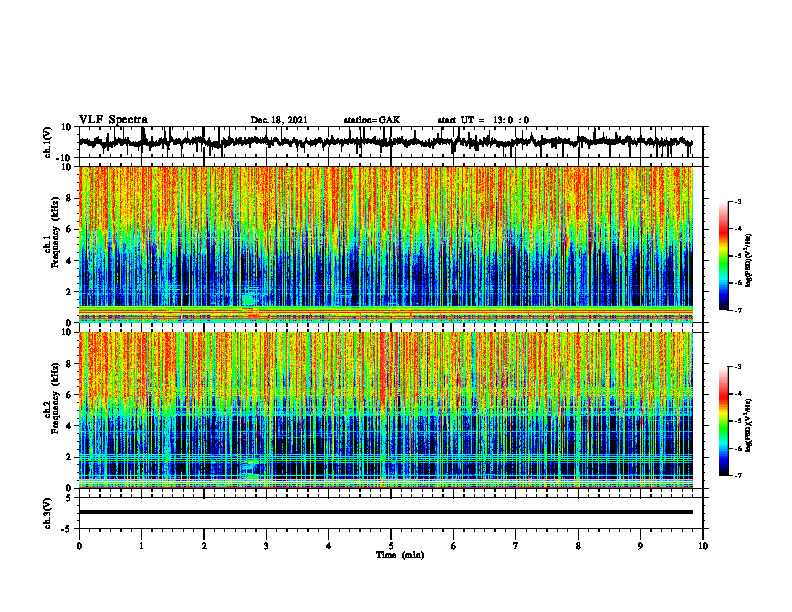This screenshot has height=612, width=792.
Task: Click the ch.2 colorbar log(PSD) label
Action: click(x=750, y=425)
